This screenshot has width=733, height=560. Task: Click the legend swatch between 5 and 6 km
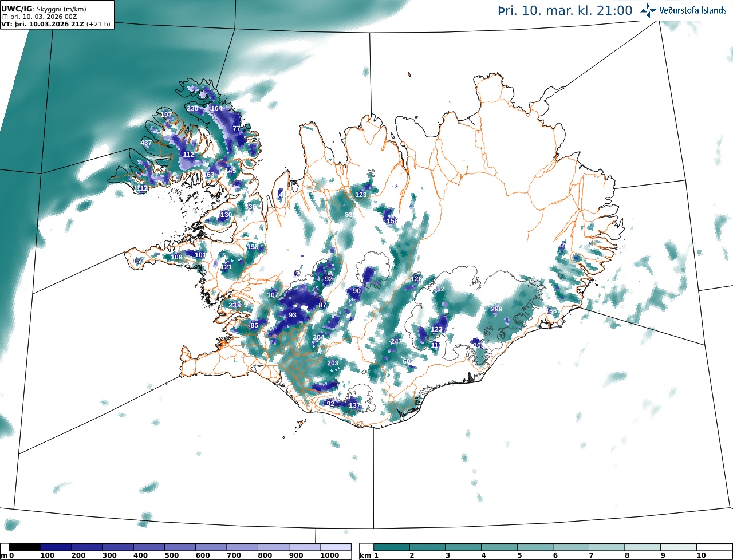coord(535,547)
